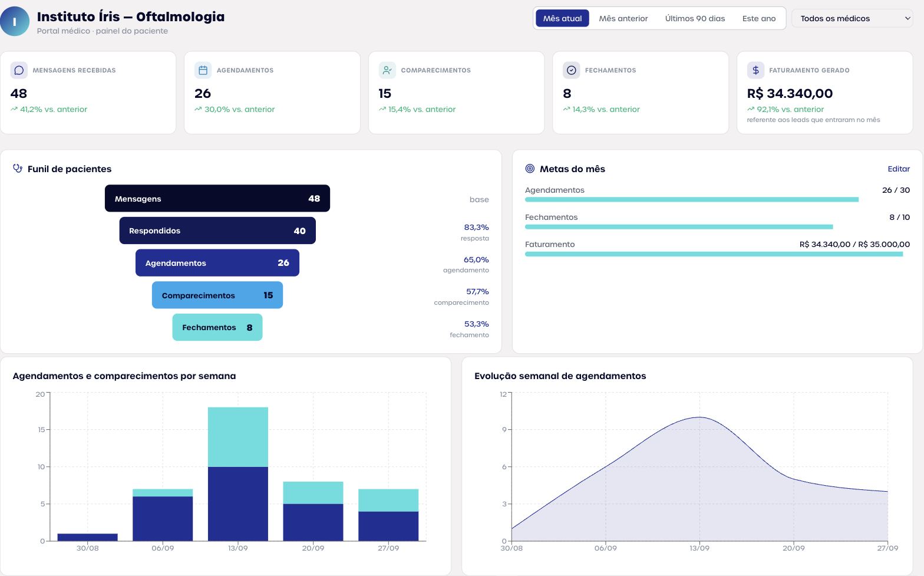Click the chat bubble icon on Mensagens Recebidas
The width and height of the screenshot is (924, 576).
point(19,70)
